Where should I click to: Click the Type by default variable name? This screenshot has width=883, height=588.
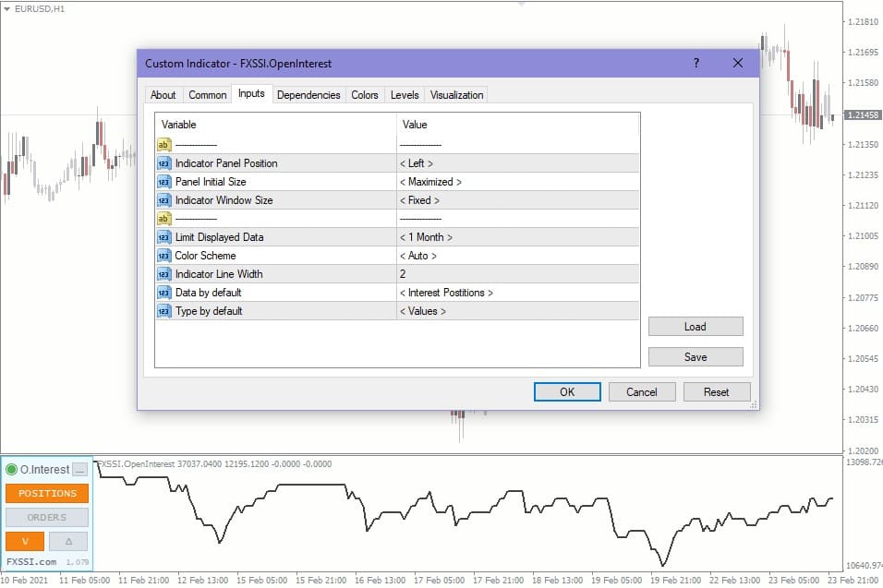[209, 311]
